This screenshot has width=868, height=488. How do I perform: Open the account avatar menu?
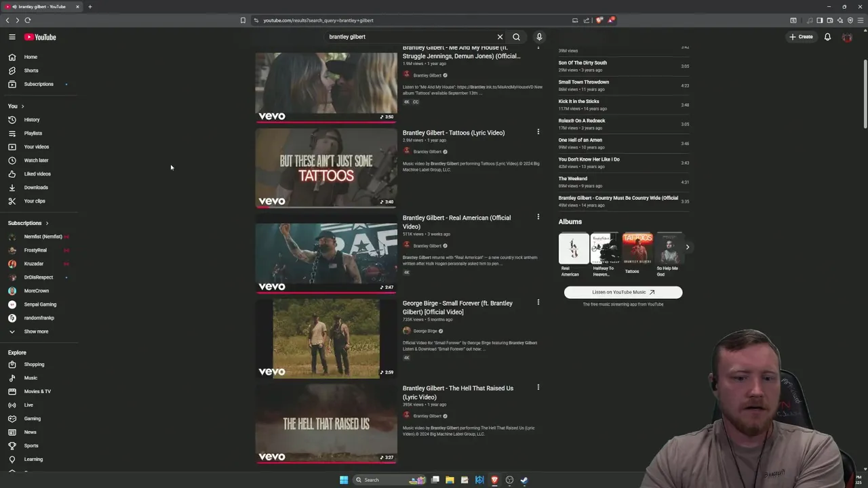click(847, 37)
